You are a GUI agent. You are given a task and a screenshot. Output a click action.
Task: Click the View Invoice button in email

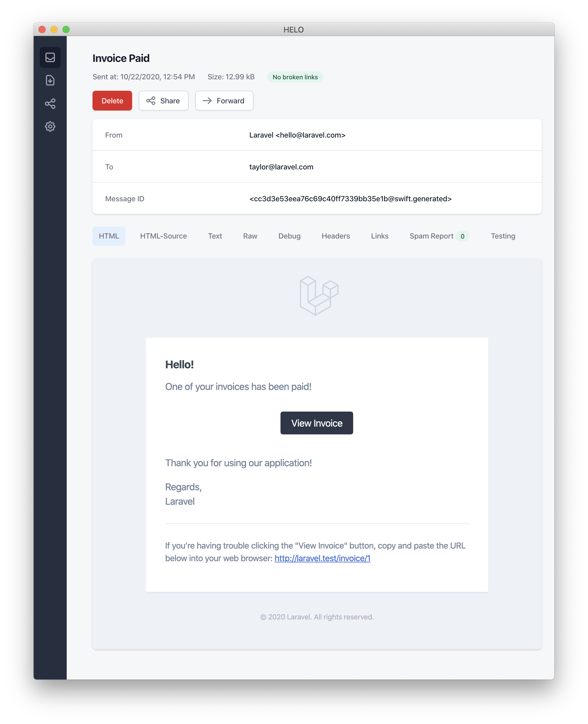tap(317, 423)
